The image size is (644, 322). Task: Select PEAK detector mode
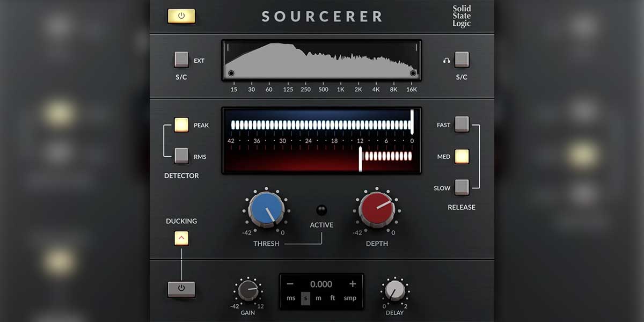point(181,125)
